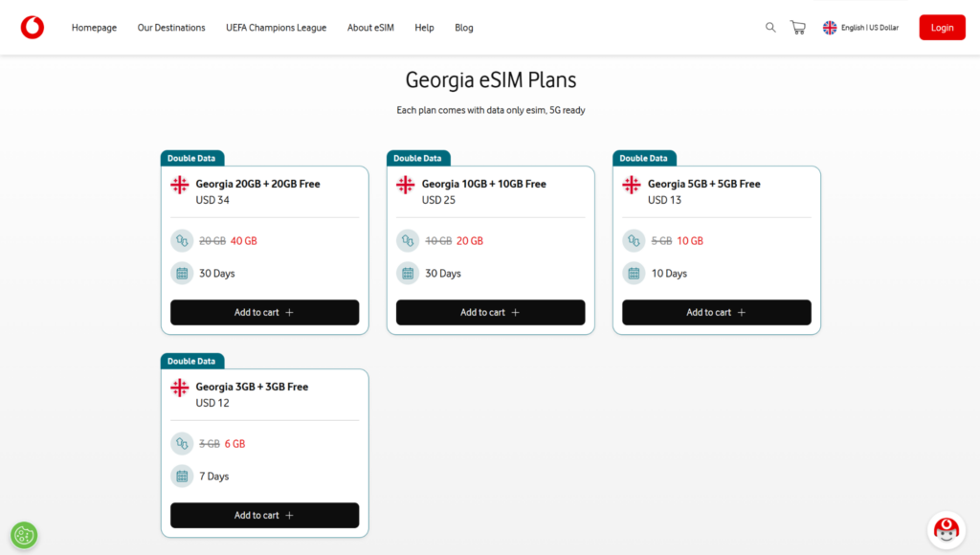The width and height of the screenshot is (980, 555).
Task: Open the chatbot assistant icon
Action: (x=947, y=530)
